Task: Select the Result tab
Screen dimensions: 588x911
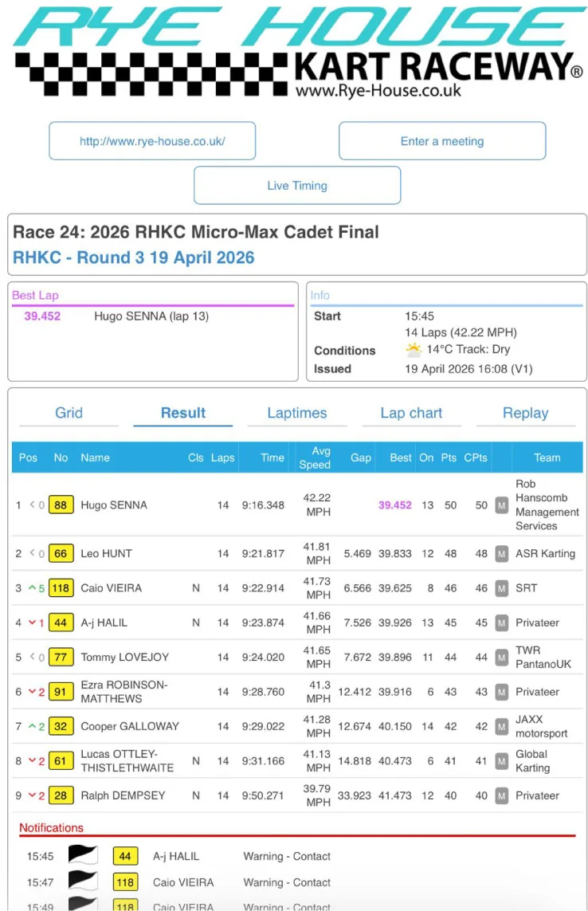Action: tap(183, 413)
